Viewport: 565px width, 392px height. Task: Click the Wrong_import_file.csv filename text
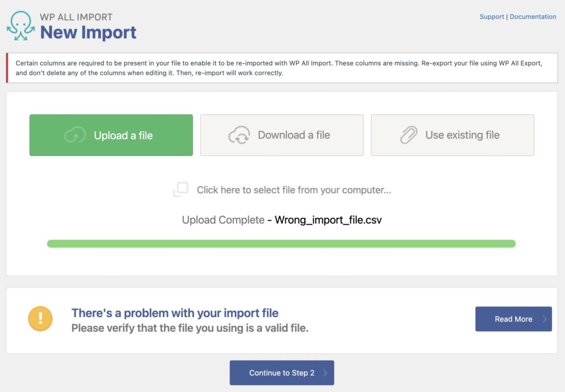(328, 220)
